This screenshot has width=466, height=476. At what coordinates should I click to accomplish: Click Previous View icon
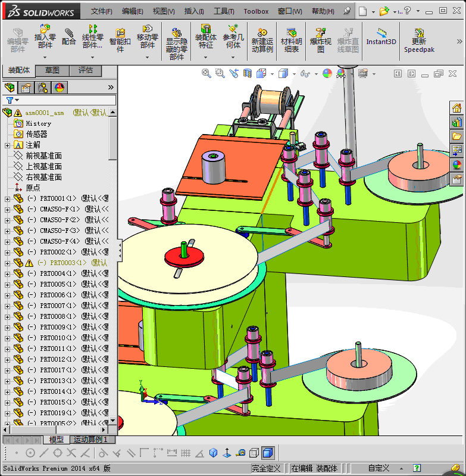(234, 73)
